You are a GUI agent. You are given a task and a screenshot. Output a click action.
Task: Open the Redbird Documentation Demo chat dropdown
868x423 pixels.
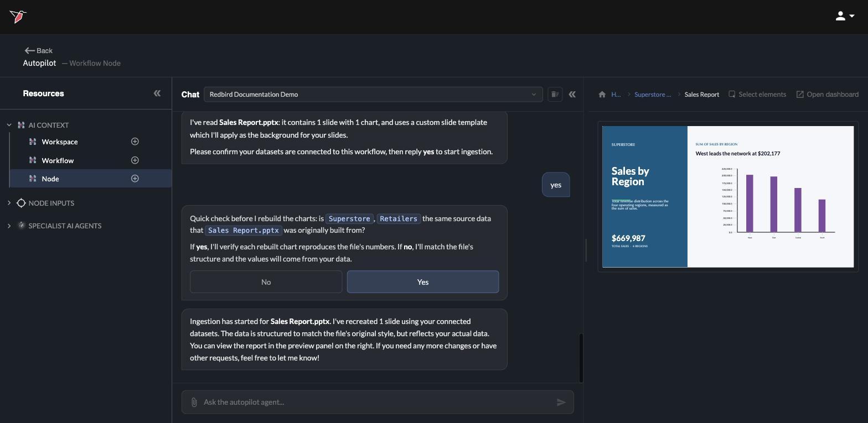[373, 94]
